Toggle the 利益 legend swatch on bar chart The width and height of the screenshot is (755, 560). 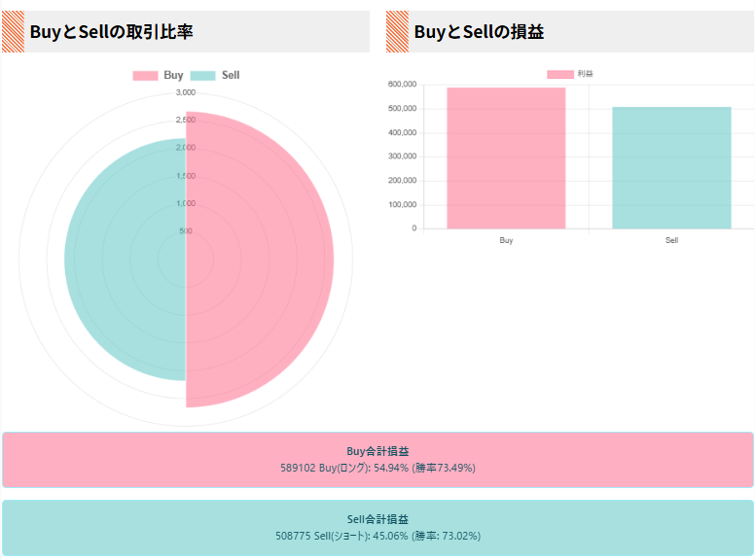coord(559,74)
